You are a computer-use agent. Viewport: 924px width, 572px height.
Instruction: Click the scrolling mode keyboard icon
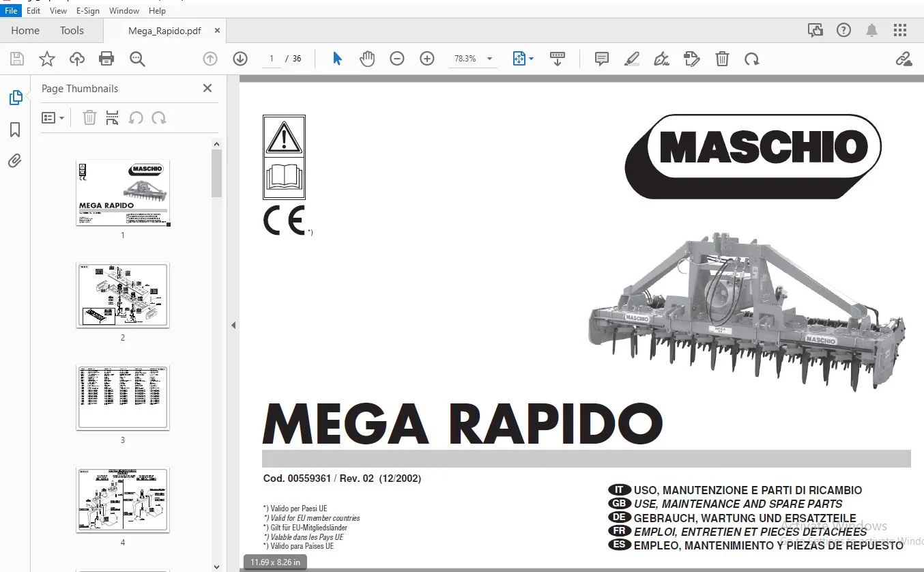click(558, 59)
